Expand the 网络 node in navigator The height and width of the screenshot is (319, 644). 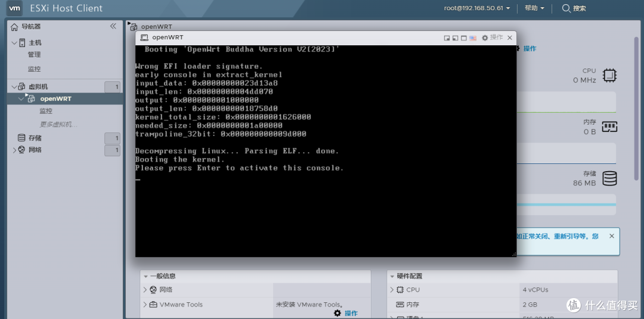point(14,150)
